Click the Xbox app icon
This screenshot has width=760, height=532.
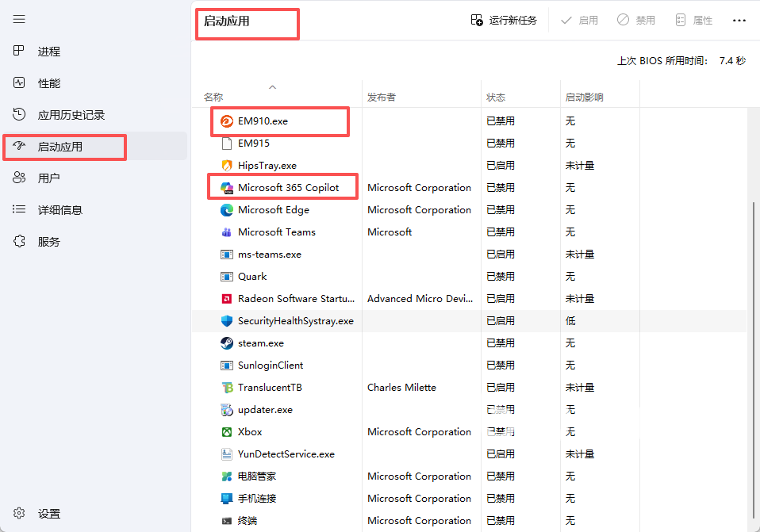click(226, 432)
